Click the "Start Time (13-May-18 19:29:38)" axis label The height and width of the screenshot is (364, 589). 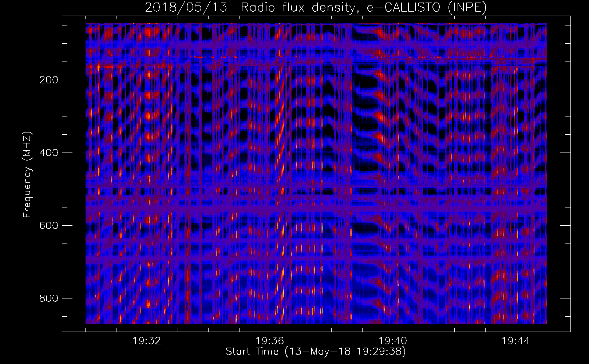point(316,352)
